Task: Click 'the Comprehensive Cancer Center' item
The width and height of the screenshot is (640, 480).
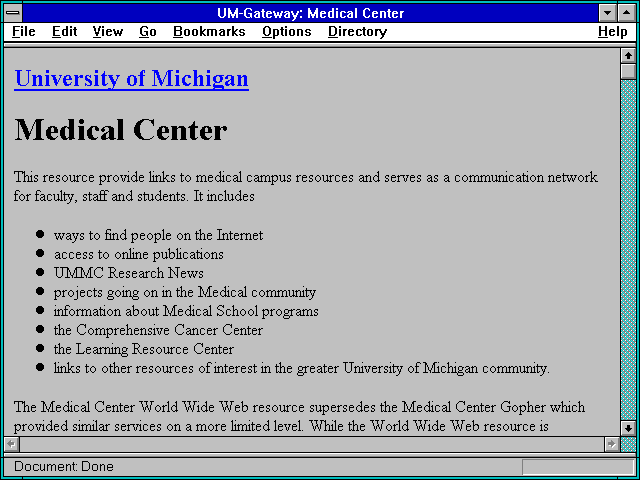Action: click(x=158, y=330)
